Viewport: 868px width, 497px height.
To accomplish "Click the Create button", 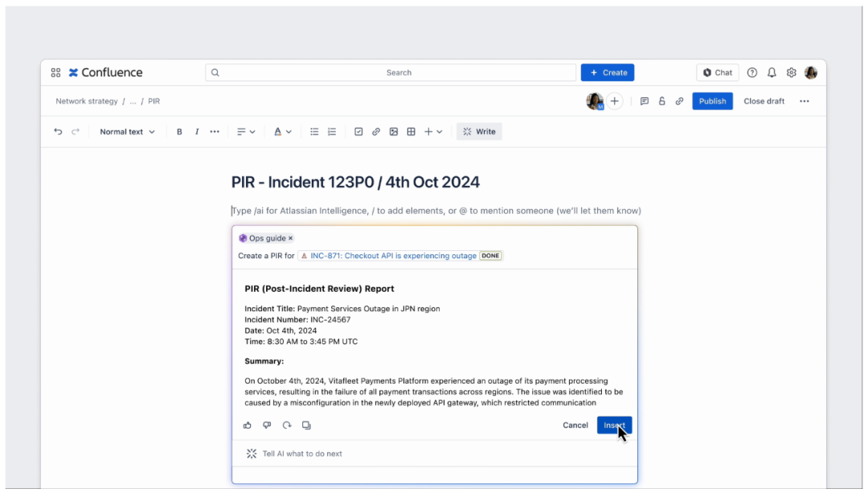I will (608, 72).
